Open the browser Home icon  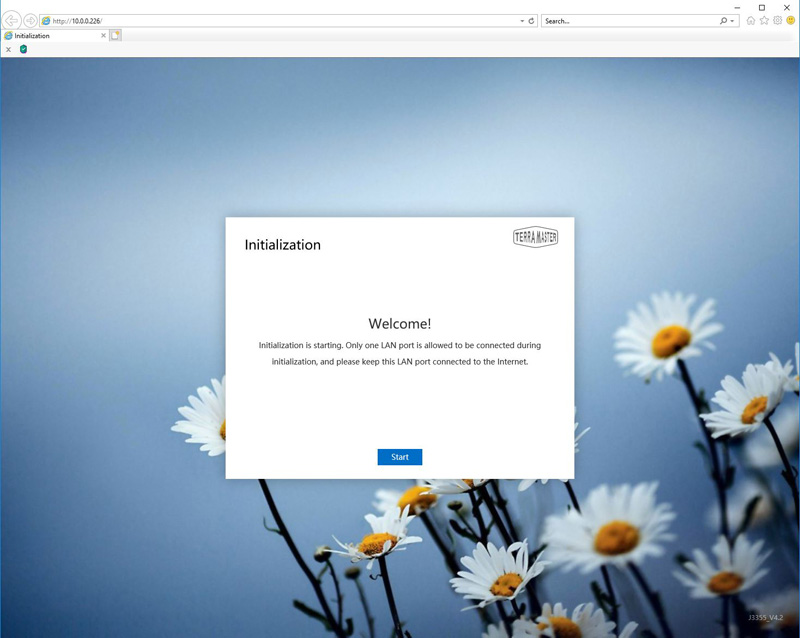tap(751, 20)
